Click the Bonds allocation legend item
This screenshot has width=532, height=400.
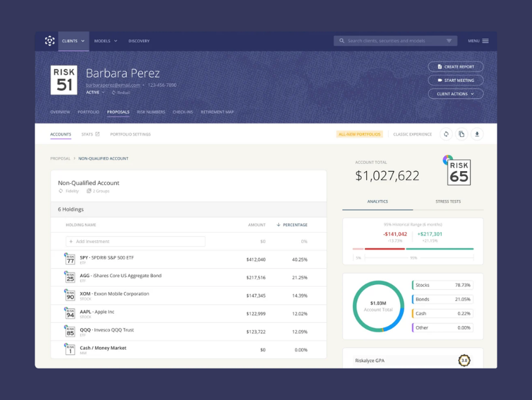[x=443, y=299]
